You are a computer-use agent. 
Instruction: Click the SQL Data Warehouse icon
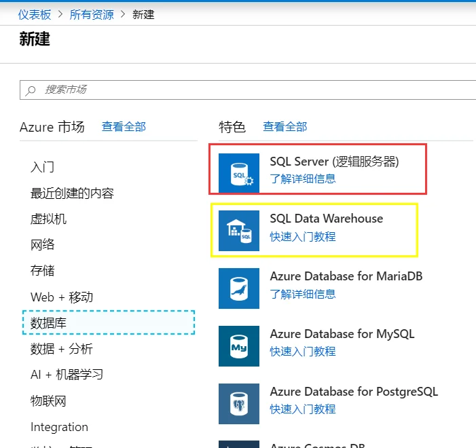(239, 231)
